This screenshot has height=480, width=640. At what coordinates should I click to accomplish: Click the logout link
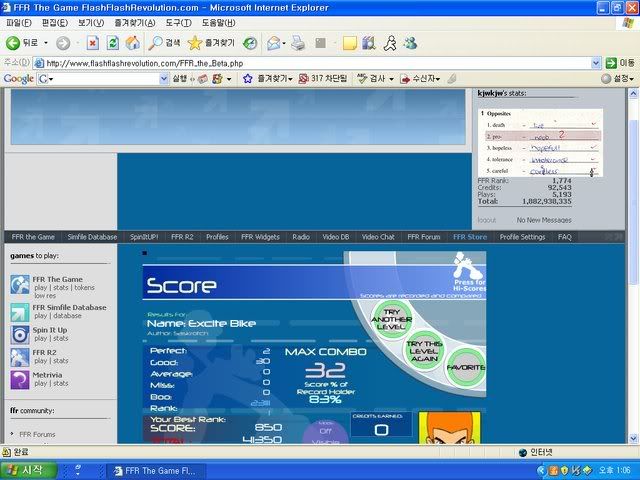click(x=486, y=219)
